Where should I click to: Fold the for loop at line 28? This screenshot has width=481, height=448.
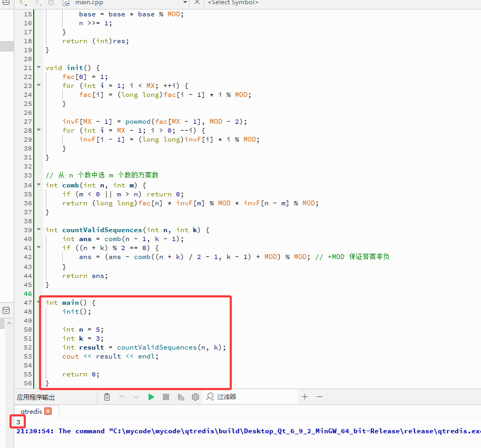38,130
